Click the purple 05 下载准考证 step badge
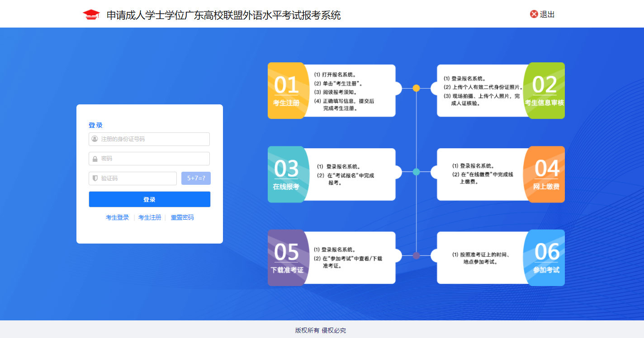This screenshot has height=338, width=644. tap(286, 258)
